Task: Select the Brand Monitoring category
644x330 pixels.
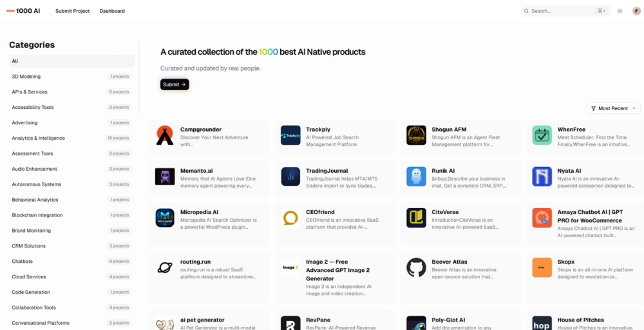Action: coord(71,231)
